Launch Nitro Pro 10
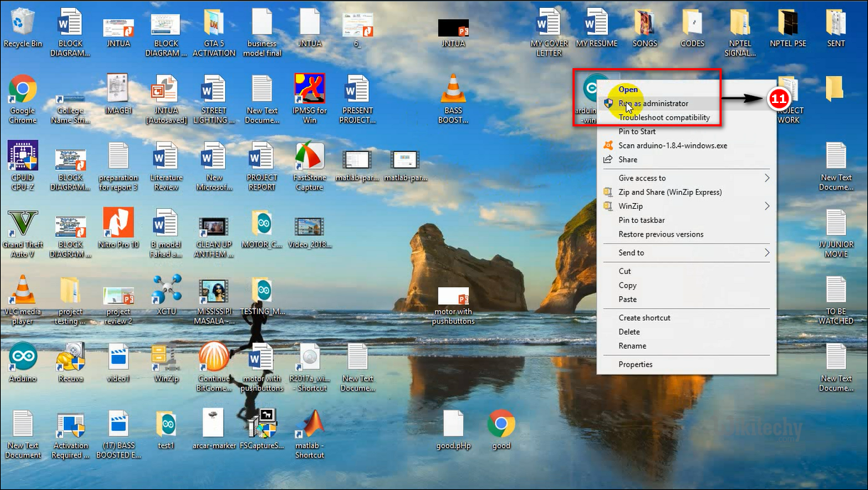Screen dimensions: 868x490 coord(118,224)
